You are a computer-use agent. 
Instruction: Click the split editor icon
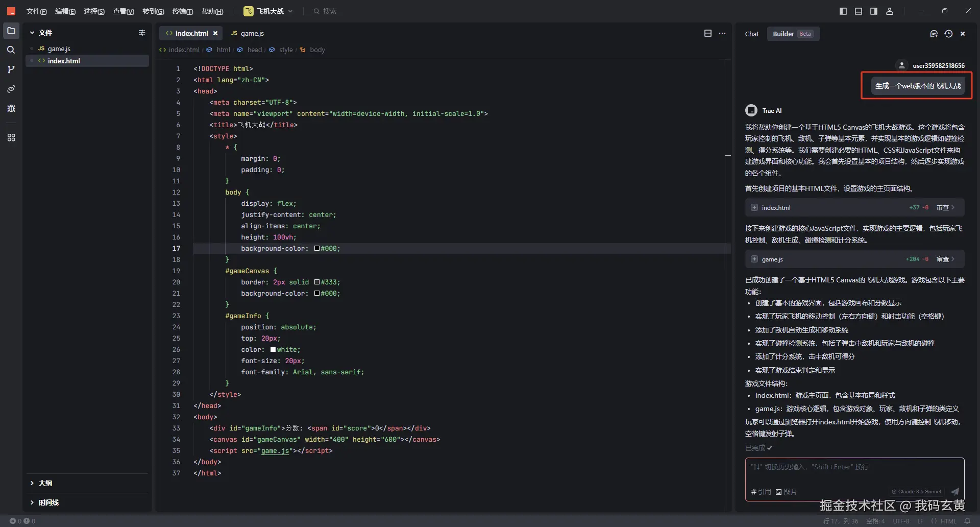(707, 33)
